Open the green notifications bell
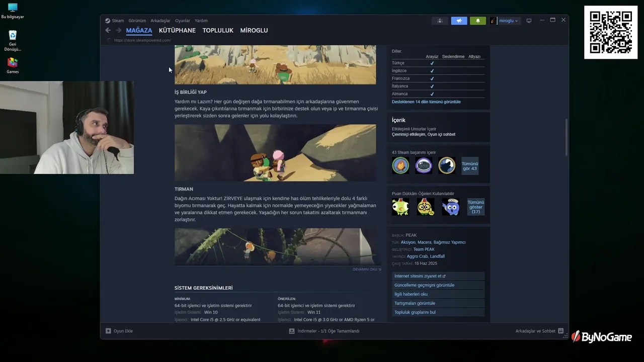The image size is (644, 362). tap(478, 21)
